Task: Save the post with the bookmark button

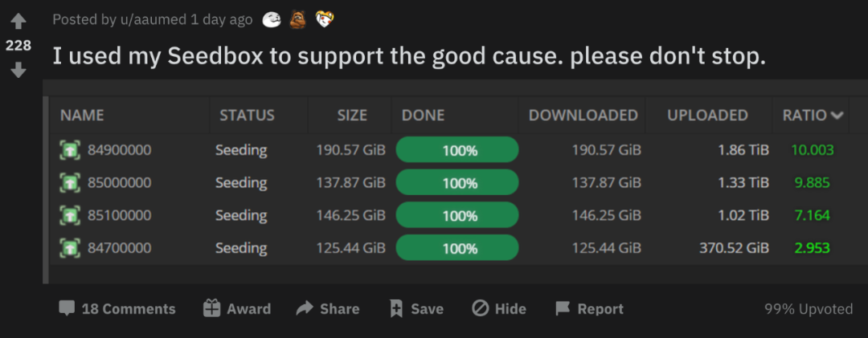Action: 416,309
